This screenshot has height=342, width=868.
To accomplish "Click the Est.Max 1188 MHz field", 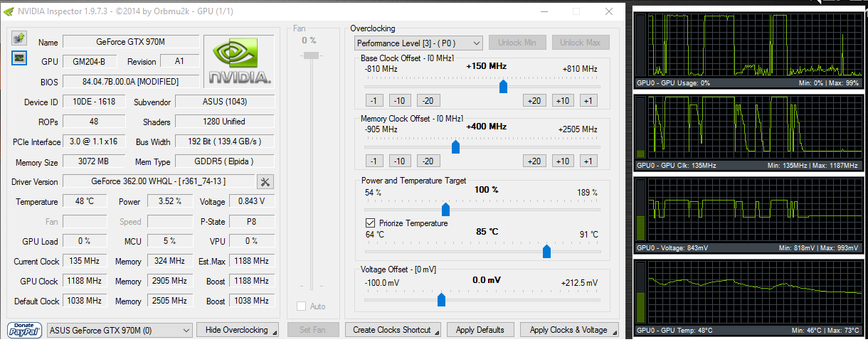I will point(252,262).
